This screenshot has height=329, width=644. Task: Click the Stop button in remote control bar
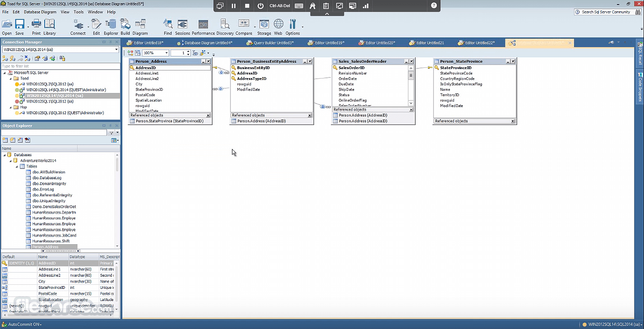click(247, 6)
